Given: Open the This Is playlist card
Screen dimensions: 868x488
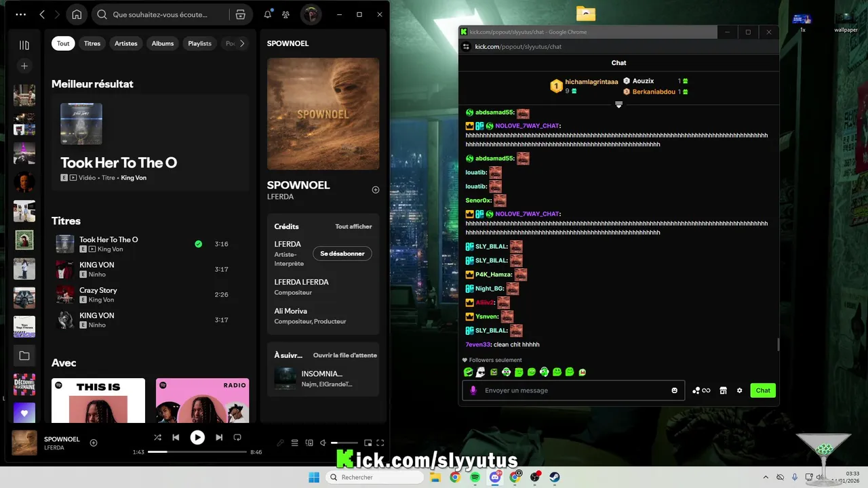Looking at the screenshot, I should pos(98,401).
